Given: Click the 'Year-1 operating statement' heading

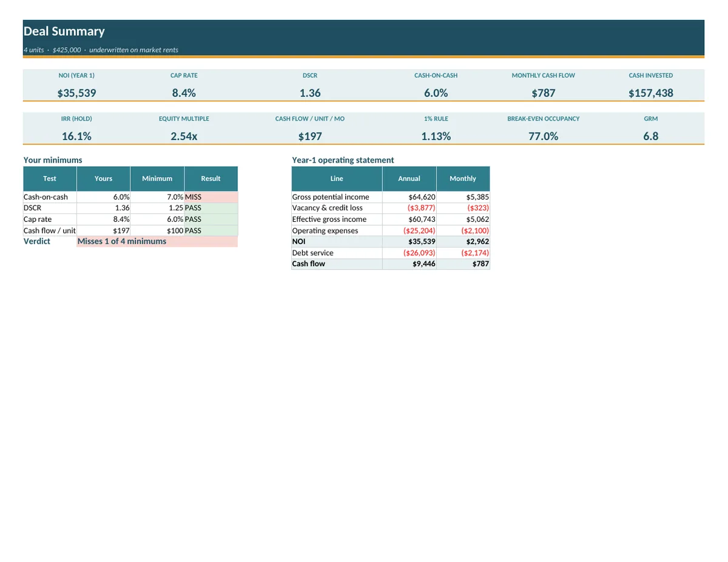Looking at the screenshot, I should pos(343,160).
